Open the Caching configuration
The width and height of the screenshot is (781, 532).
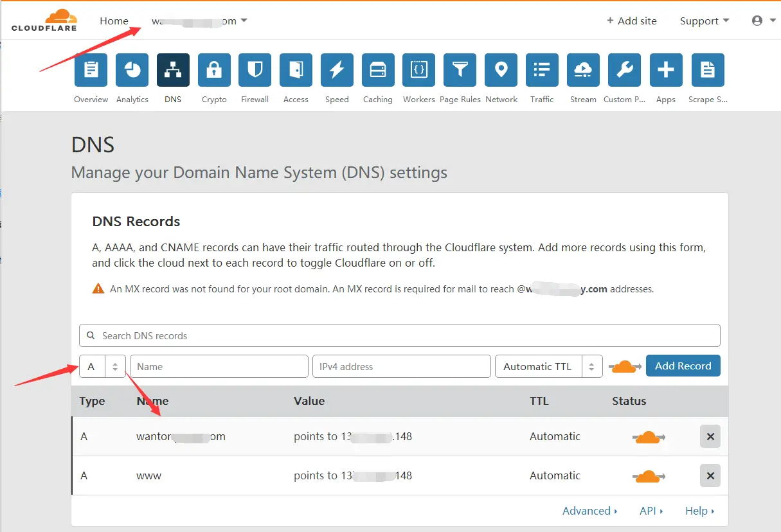coord(377,70)
